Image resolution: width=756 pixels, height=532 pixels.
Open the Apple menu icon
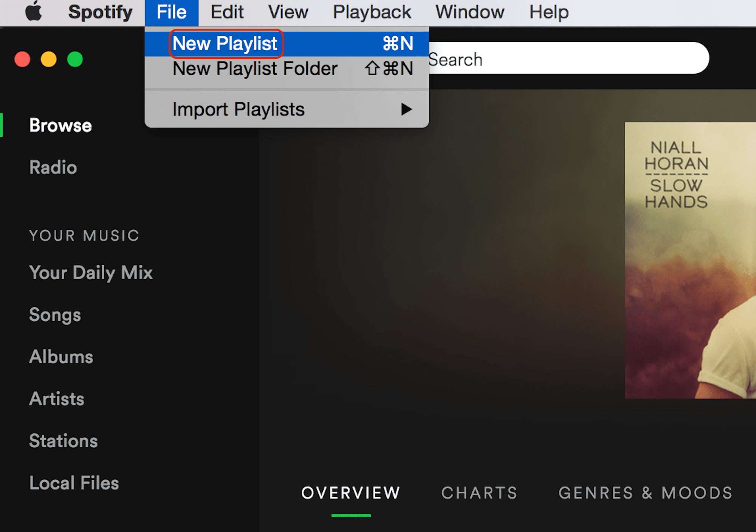[x=34, y=11]
